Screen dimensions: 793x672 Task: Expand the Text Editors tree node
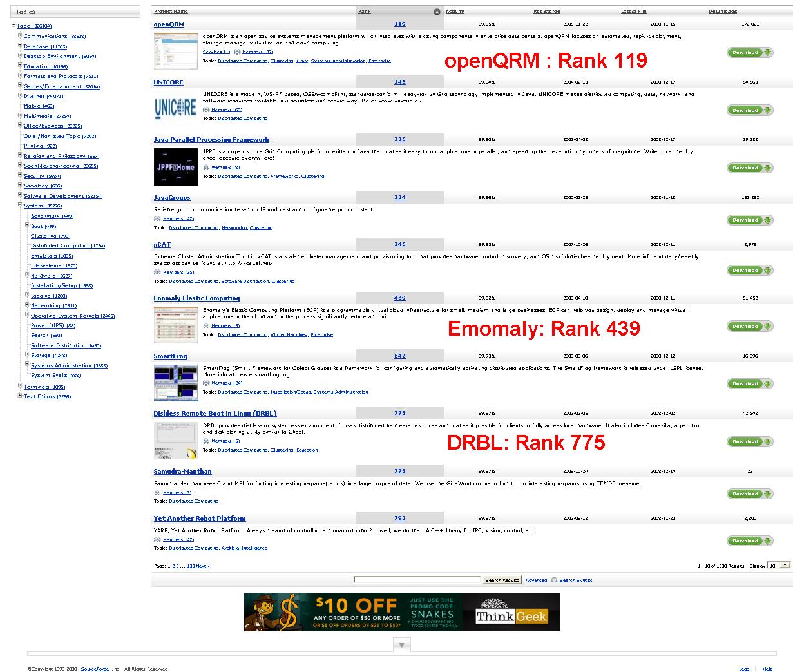coord(20,396)
